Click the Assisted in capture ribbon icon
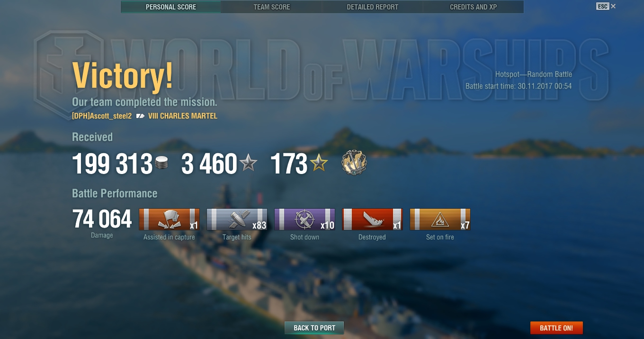The height and width of the screenshot is (339, 644). coord(169,219)
